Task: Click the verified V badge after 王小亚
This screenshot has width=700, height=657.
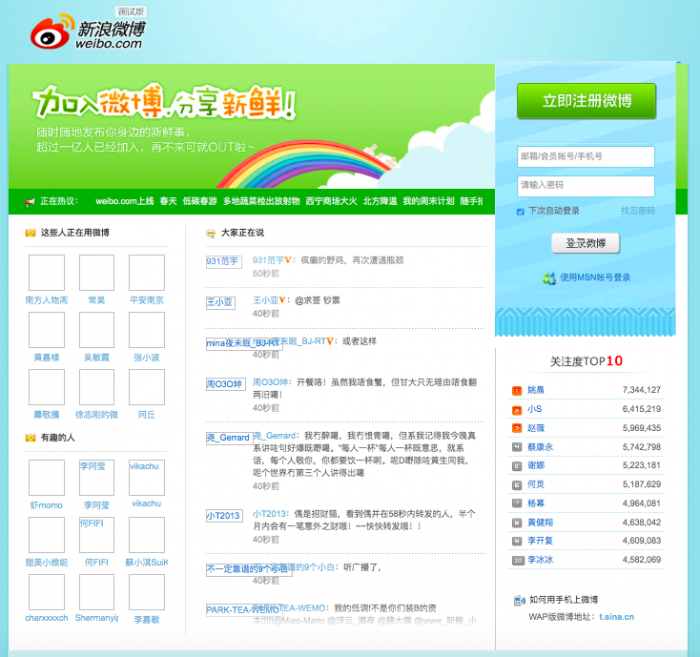Action: (x=282, y=300)
